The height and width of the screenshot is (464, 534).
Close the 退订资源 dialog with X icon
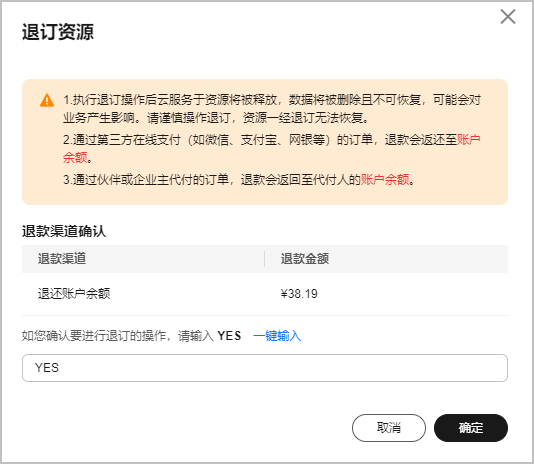(x=508, y=17)
